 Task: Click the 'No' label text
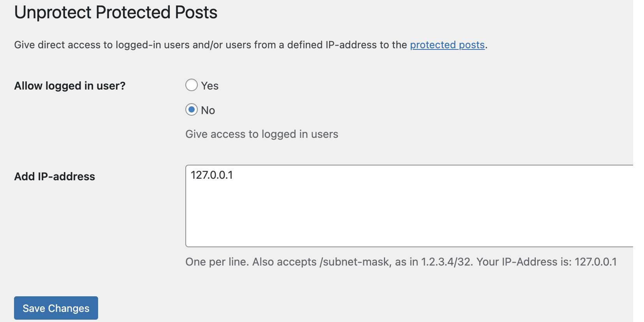coord(208,111)
